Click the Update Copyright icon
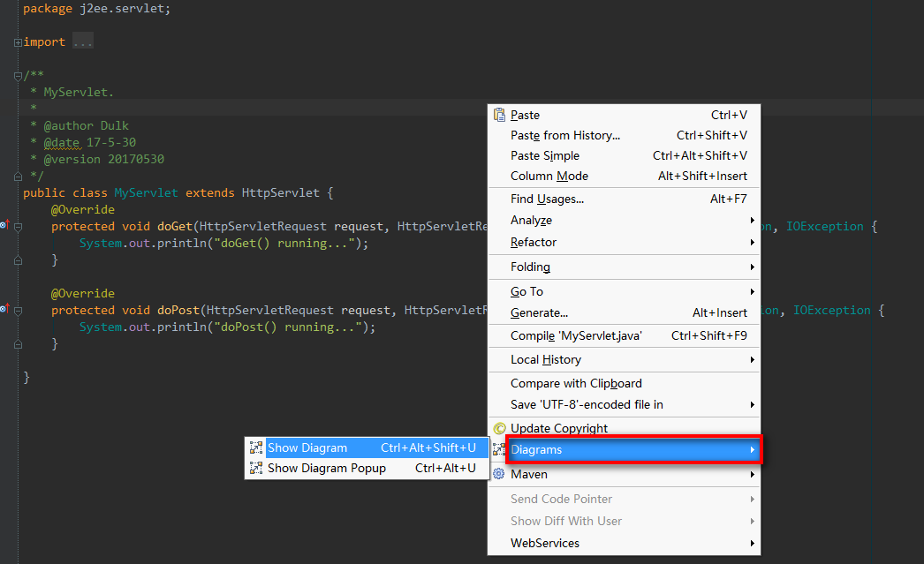924x564 pixels. [x=499, y=429]
